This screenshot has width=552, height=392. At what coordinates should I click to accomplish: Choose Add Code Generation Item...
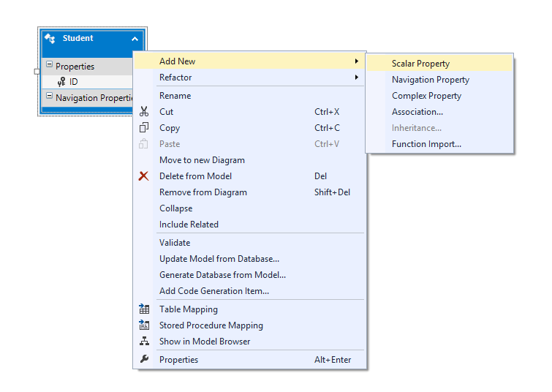tap(249, 291)
